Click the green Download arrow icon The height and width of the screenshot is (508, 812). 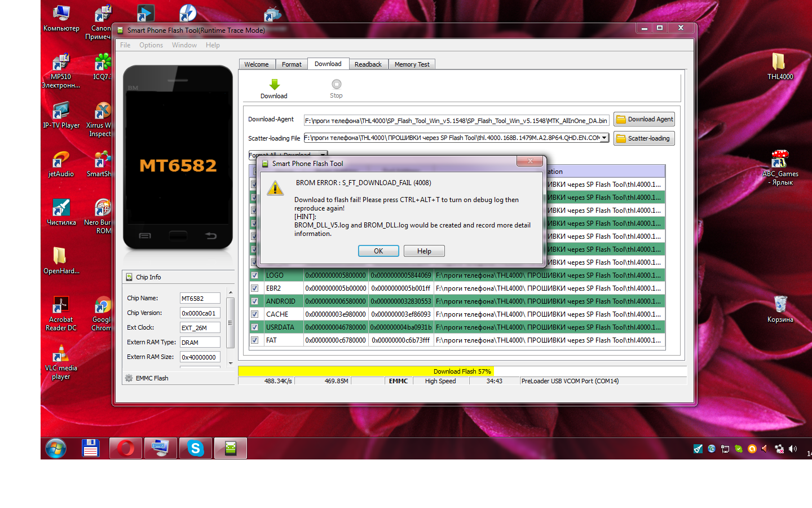click(x=274, y=85)
